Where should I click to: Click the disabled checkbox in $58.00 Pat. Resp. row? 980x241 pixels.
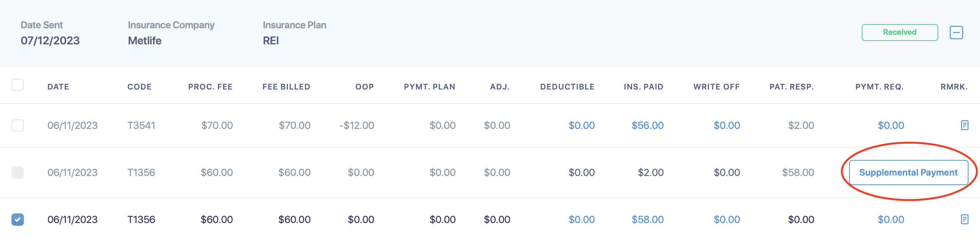point(18,172)
